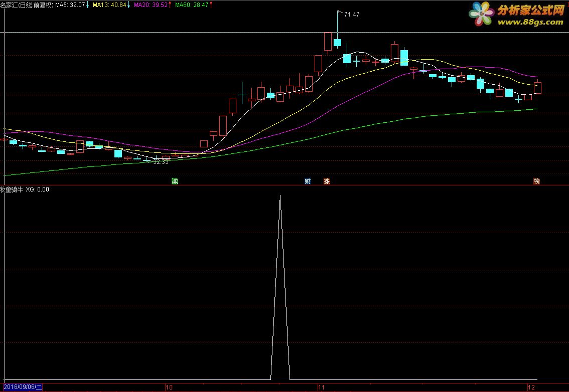Click the 2016/09/06/二 date label
This screenshot has height=392, width=569.
click(23, 387)
